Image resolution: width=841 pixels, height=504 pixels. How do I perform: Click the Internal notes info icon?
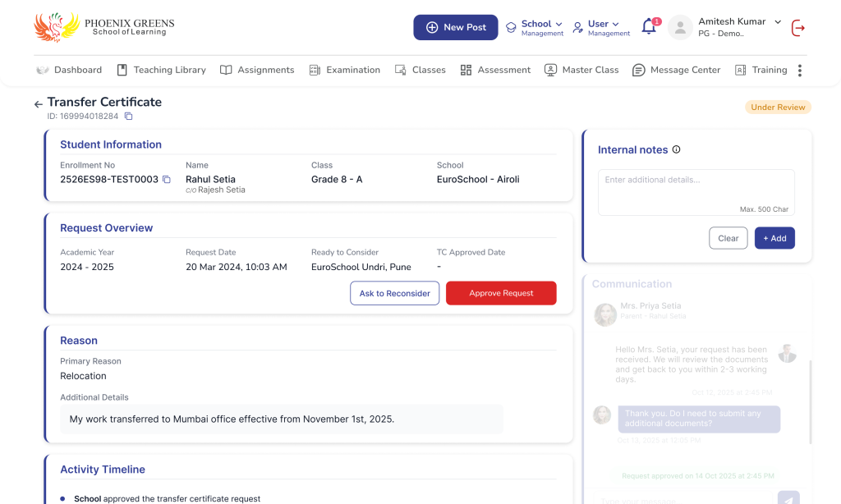[x=677, y=149]
